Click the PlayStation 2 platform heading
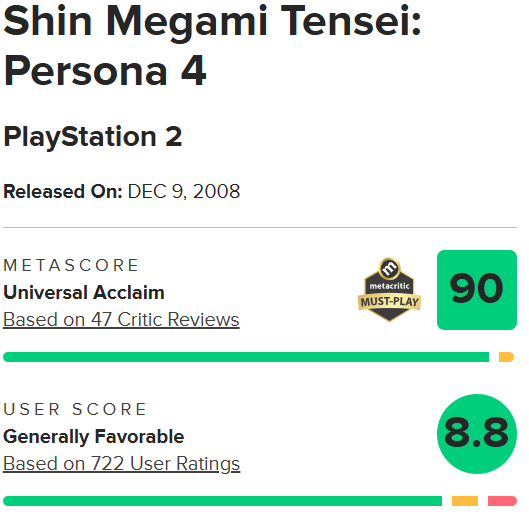Image resolution: width=529 pixels, height=529 pixels. [93, 137]
